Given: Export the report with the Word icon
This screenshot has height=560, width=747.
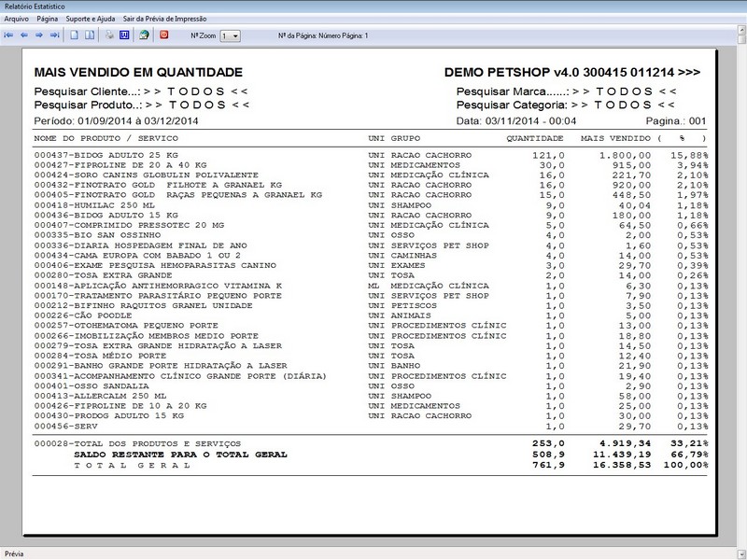Looking at the screenshot, I should 123,35.
